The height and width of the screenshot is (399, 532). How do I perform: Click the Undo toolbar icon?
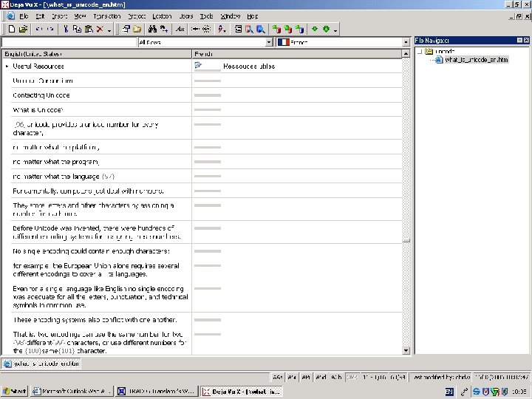pyautogui.click(x=39, y=29)
